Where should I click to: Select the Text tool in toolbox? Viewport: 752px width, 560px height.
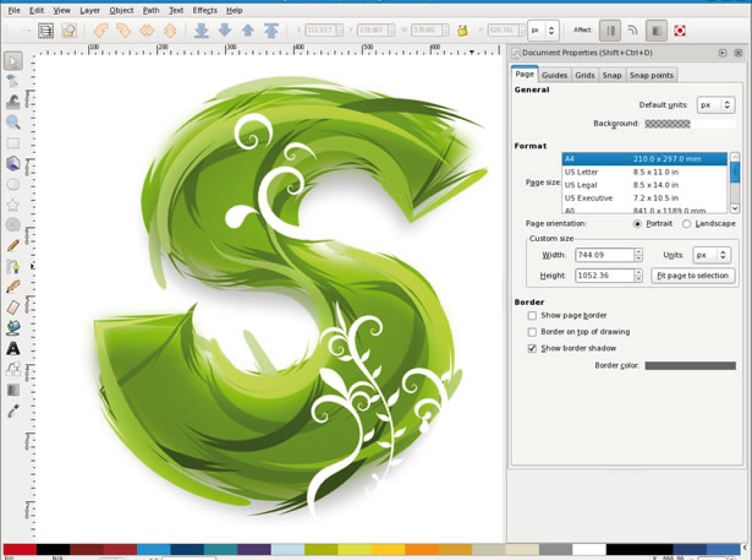[x=13, y=348]
